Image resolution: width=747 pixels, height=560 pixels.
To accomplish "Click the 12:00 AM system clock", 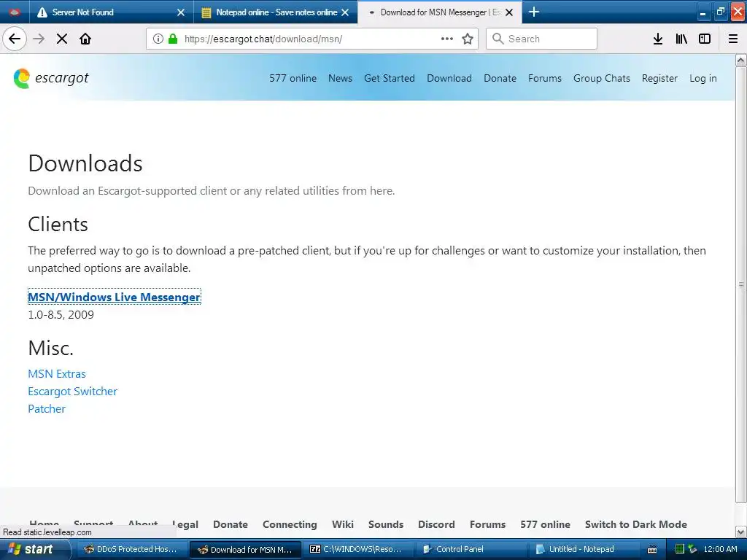I will (x=720, y=549).
